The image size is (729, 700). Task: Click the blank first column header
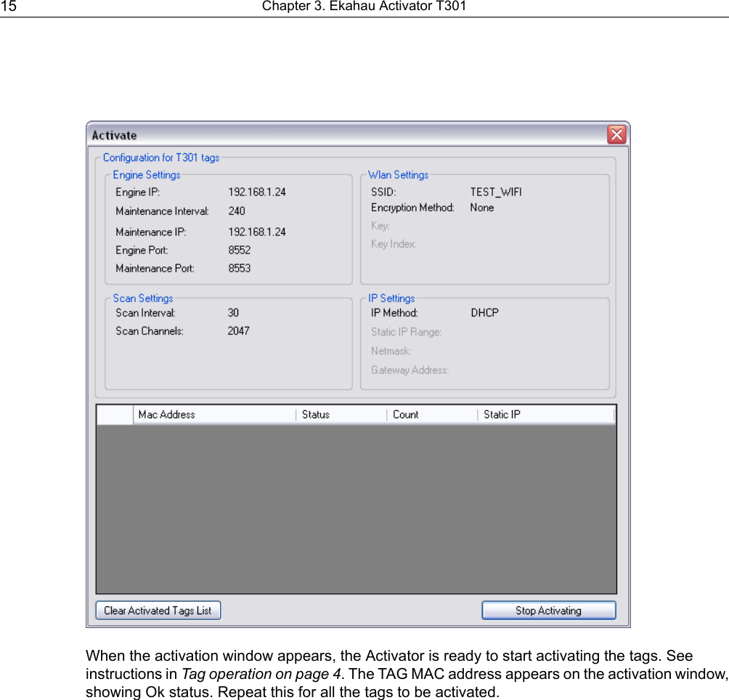point(115,415)
